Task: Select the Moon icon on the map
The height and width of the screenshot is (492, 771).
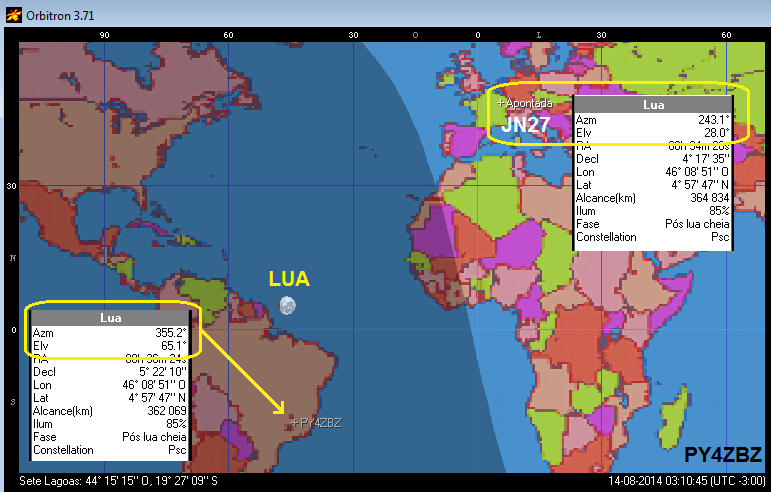Action: (x=287, y=305)
